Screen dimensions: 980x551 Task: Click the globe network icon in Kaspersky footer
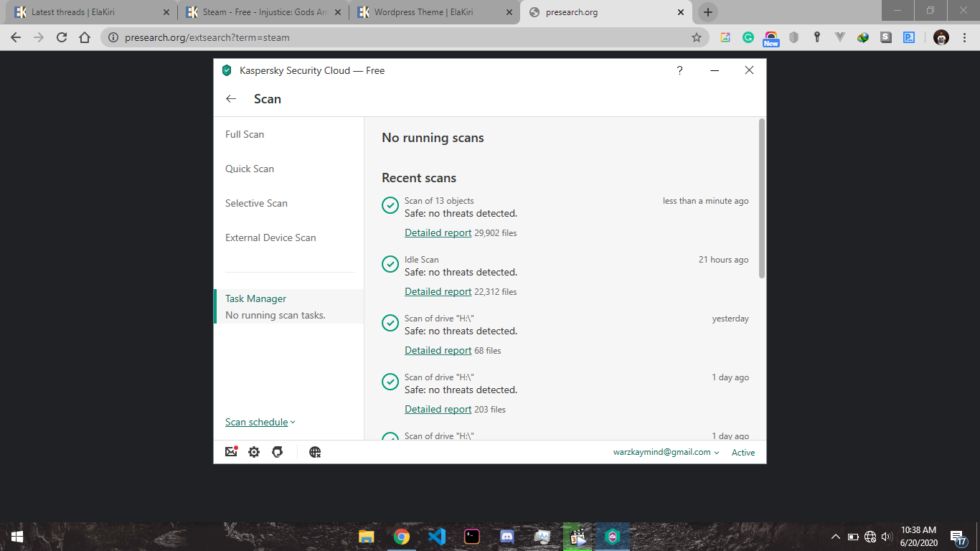click(315, 452)
